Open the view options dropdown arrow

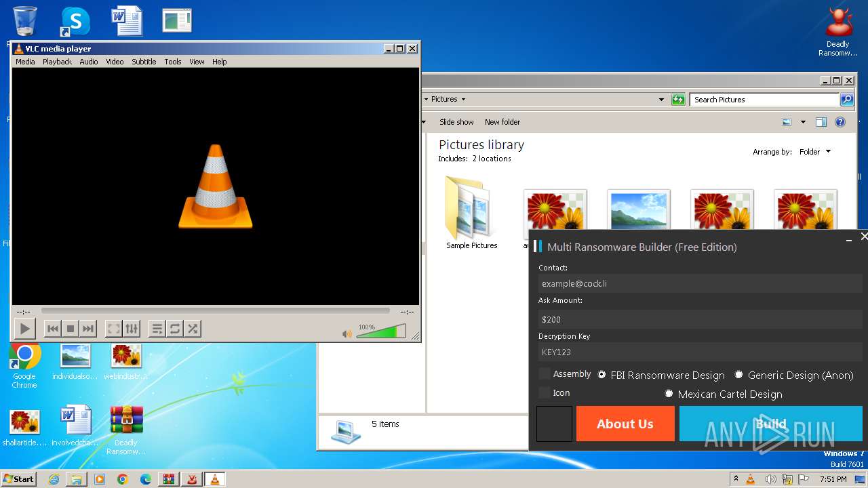click(x=803, y=123)
